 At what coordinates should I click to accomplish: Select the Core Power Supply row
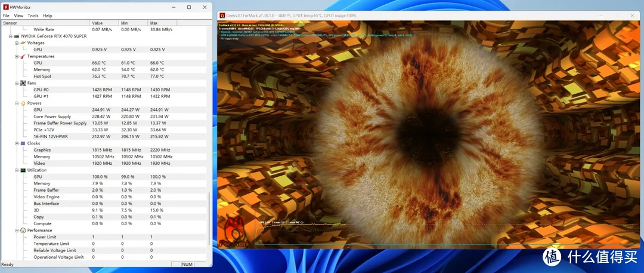[105, 116]
